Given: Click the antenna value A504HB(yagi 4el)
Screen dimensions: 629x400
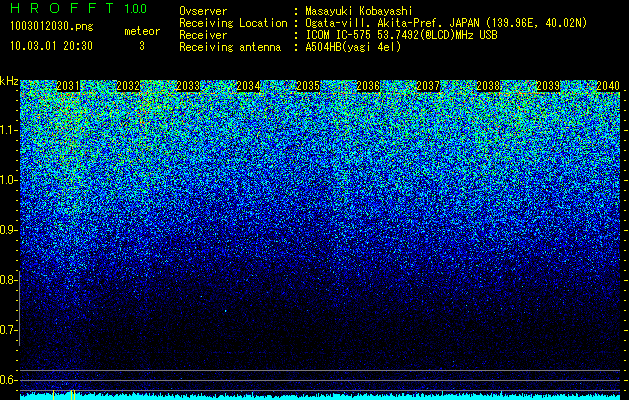Looking at the screenshot, I should (353, 47).
